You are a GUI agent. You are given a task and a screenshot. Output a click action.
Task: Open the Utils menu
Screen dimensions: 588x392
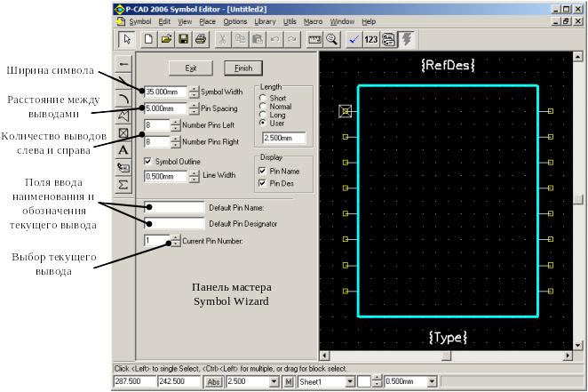coord(290,21)
